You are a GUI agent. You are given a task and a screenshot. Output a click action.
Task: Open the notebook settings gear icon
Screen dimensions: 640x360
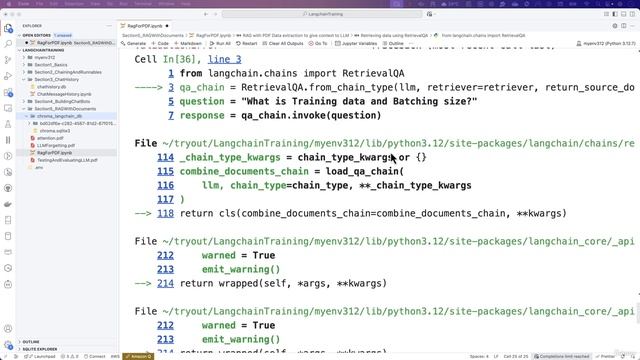615,26
